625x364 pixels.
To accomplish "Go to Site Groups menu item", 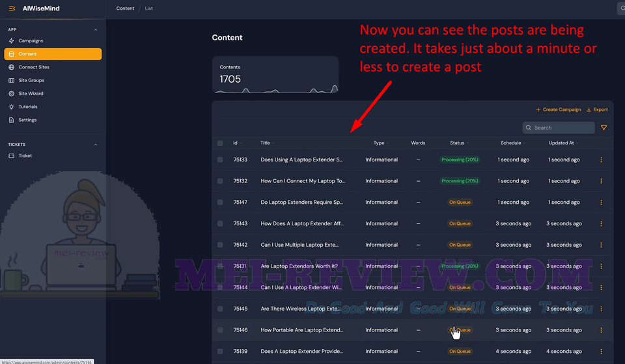I will click(31, 80).
